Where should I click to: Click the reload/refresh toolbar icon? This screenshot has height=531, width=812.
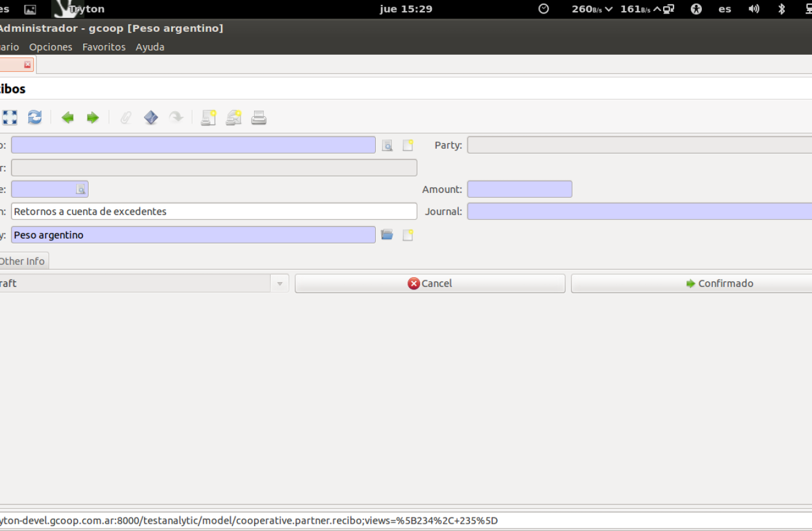(x=35, y=117)
